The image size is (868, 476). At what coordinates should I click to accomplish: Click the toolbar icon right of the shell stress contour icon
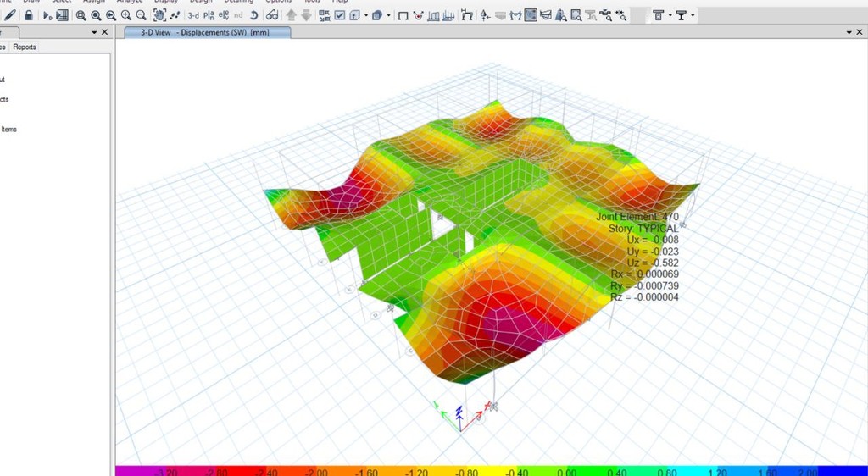click(x=546, y=15)
